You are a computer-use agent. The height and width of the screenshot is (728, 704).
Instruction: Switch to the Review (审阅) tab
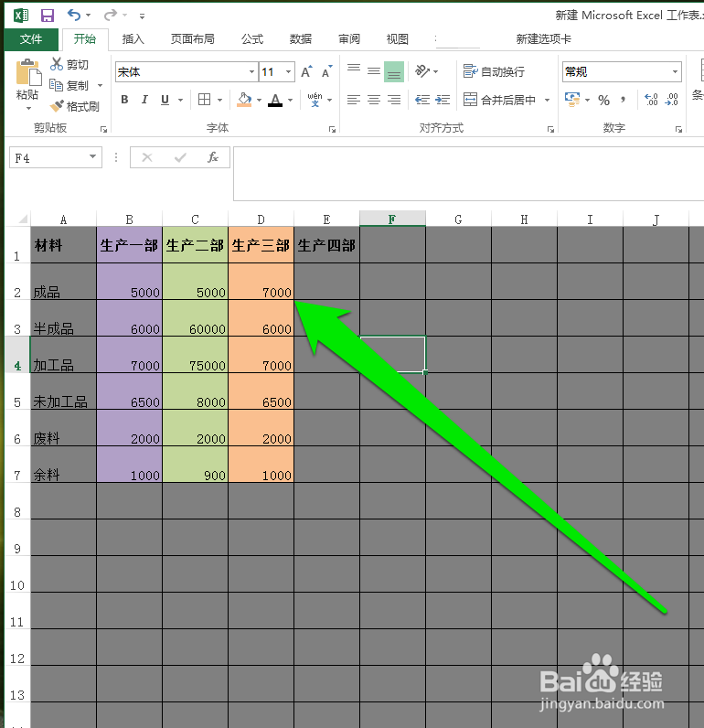pyautogui.click(x=349, y=39)
